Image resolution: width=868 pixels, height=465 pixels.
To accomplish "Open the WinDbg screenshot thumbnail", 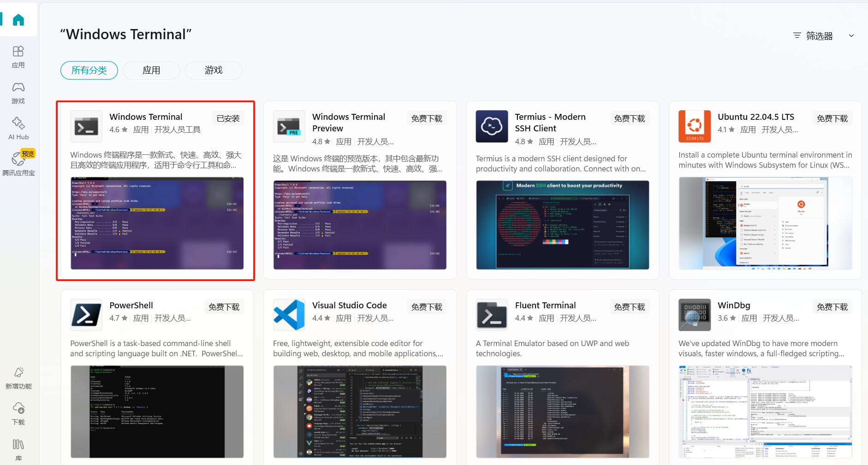I will coord(766,412).
